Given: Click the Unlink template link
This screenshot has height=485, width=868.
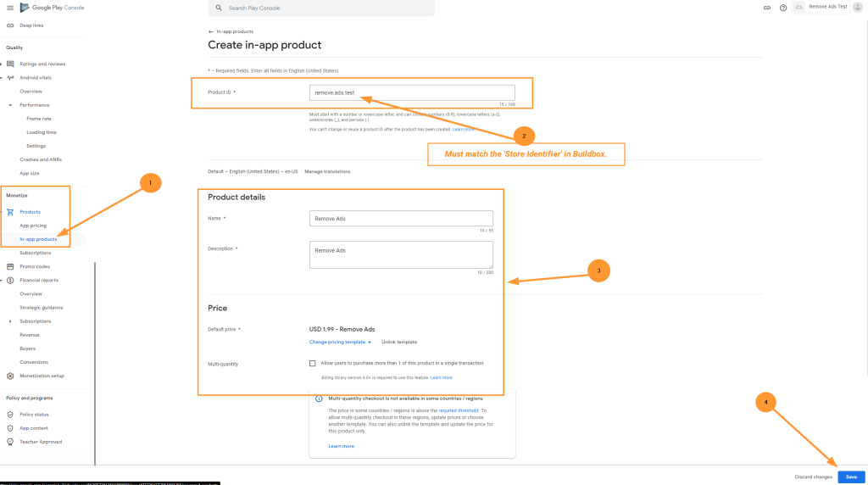Looking at the screenshot, I should coord(399,342).
